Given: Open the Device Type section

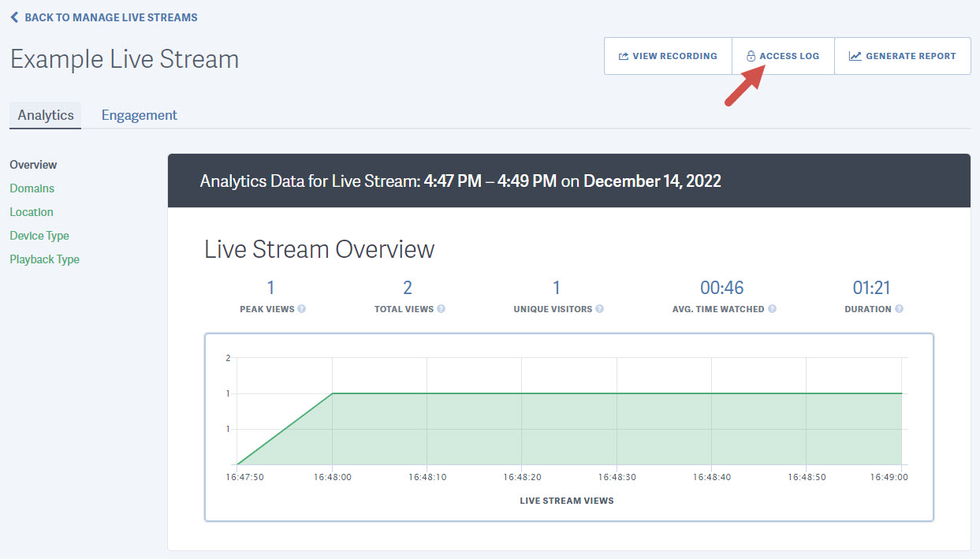Looking at the screenshot, I should [39, 236].
